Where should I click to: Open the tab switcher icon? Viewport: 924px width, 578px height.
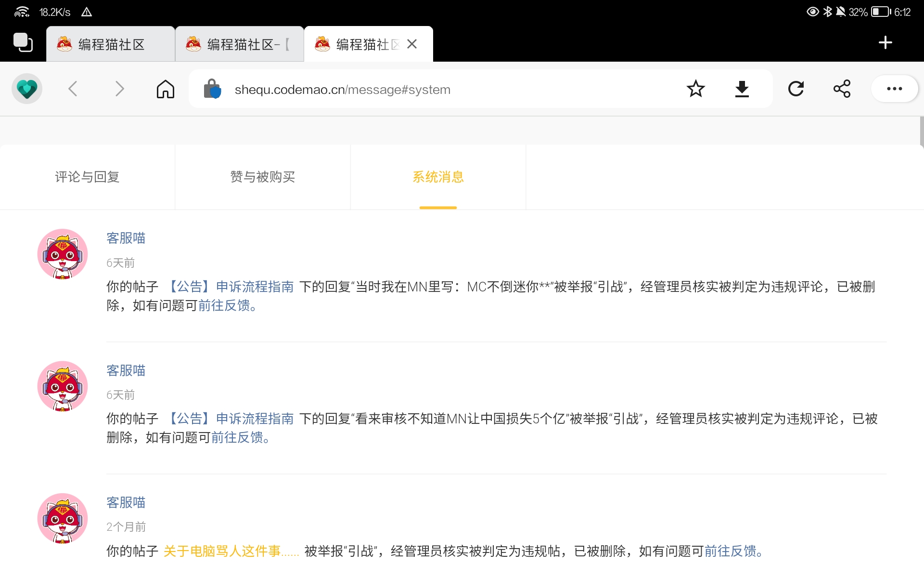[23, 42]
